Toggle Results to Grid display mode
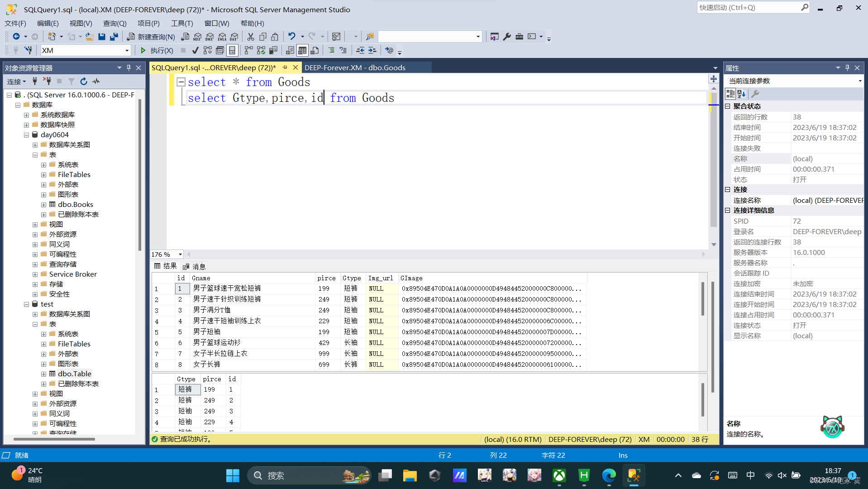 [x=302, y=50]
